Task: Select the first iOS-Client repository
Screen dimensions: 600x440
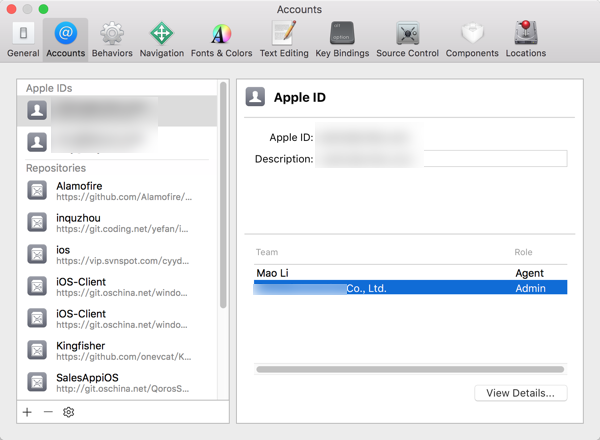Action: coord(117,287)
